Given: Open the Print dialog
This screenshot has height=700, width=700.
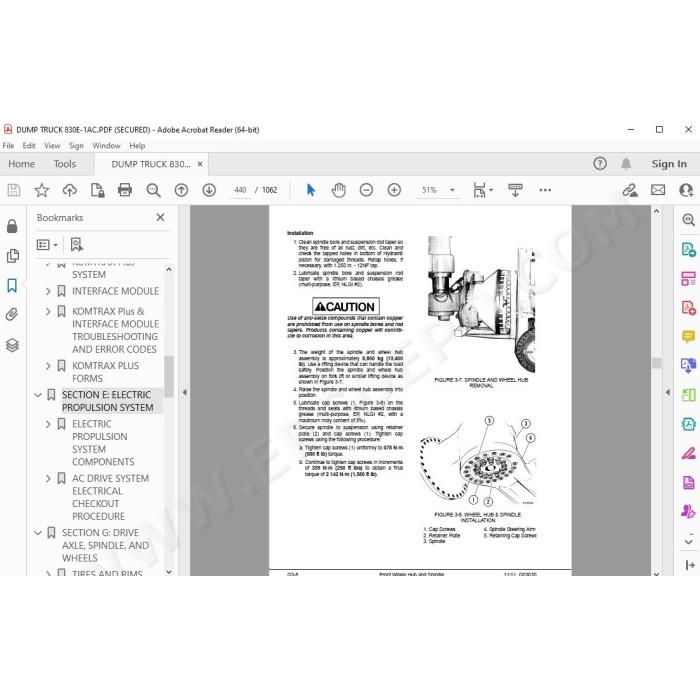Looking at the screenshot, I should click(125, 190).
